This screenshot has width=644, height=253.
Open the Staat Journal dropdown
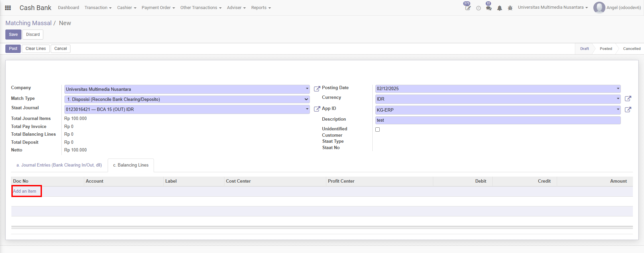pos(307,109)
